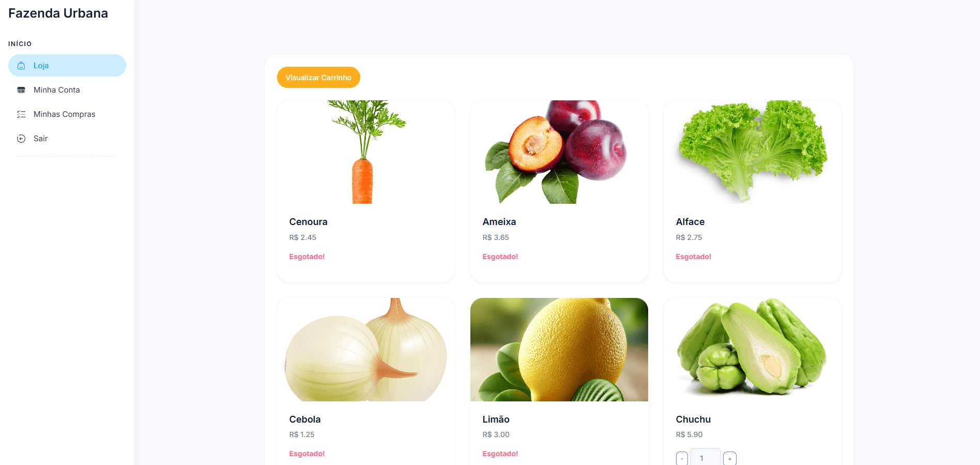
Task: Open the Visualizar Carrinho cart view
Action: click(x=318, y=78)
